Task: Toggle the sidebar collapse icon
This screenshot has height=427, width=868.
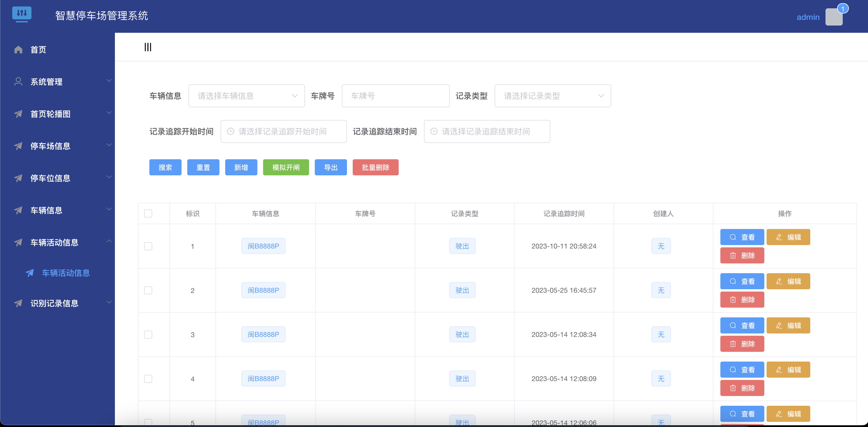Action: pyautogui.click(x=148, y=47)
